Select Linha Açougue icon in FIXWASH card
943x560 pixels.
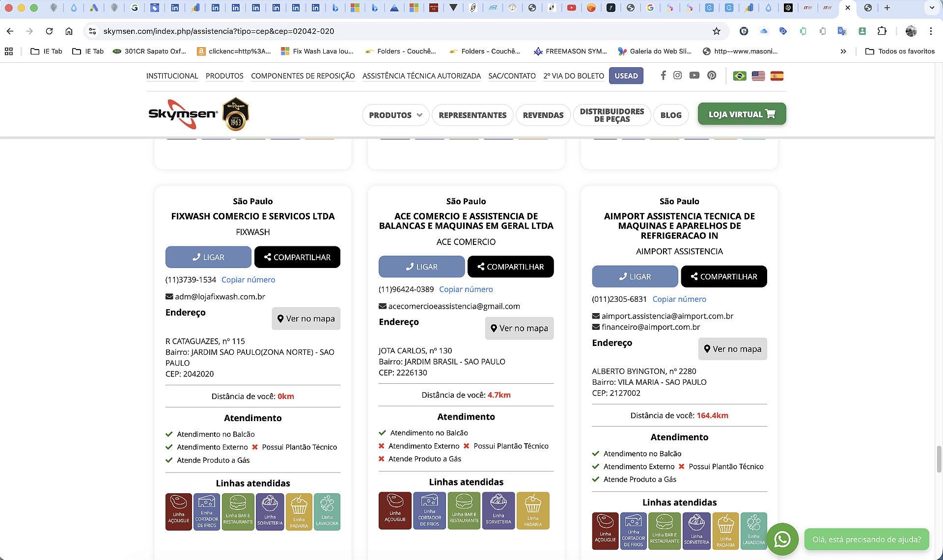point(179,512)
